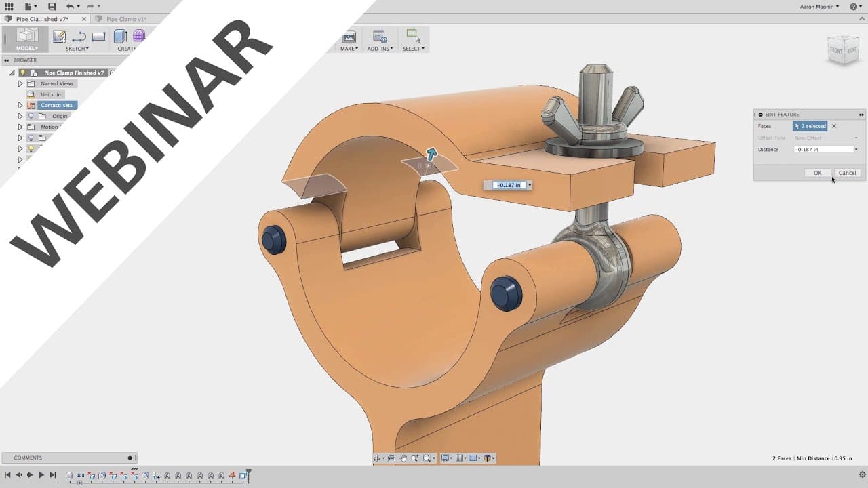Click Cancel in Edit Feature dialog
Screen dimensions: 868x488
[847, 173]
